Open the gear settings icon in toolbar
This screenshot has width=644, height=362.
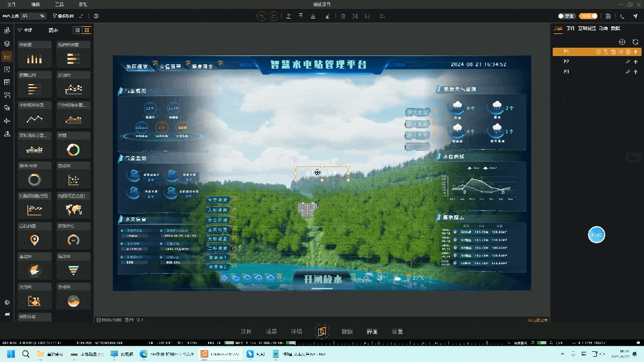pos(96,16)
